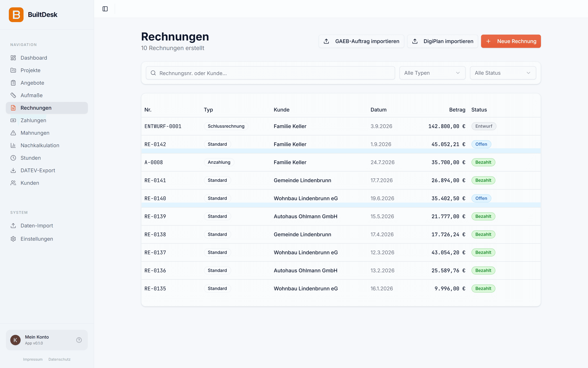The height and width of the screenshot is (368, 588).
Task: Click Gemeinde Lindenbrunn in RE-0141 row
Action: click(302, 180)
